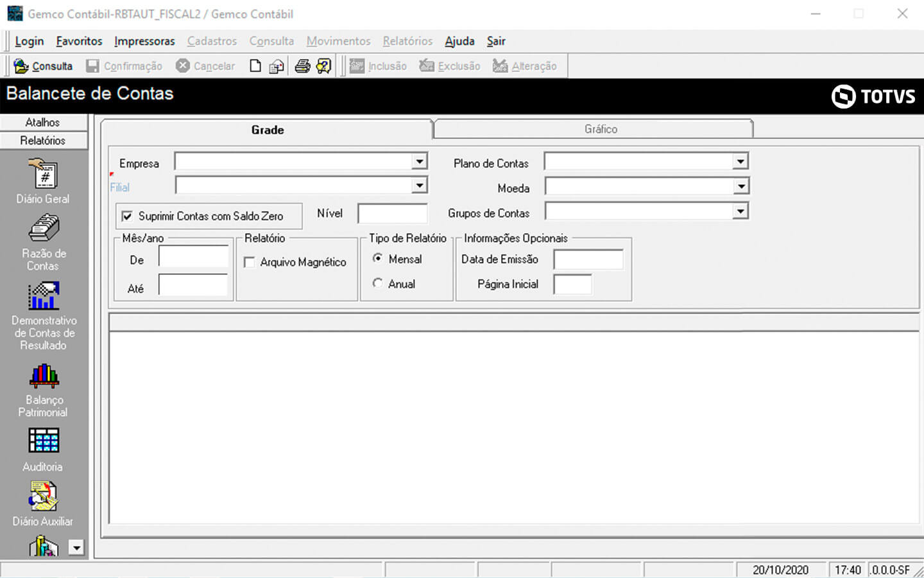Open the Diário Auxiliar report

tap(43, 504)
